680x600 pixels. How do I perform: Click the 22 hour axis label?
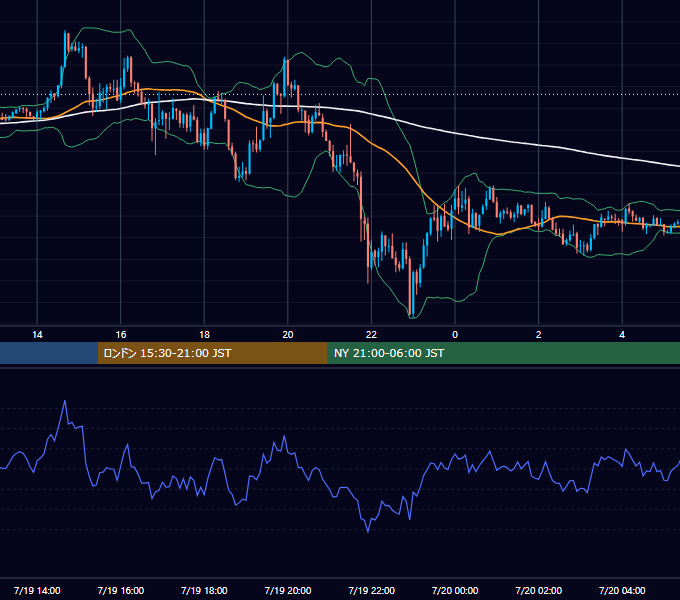click(371, 335)
